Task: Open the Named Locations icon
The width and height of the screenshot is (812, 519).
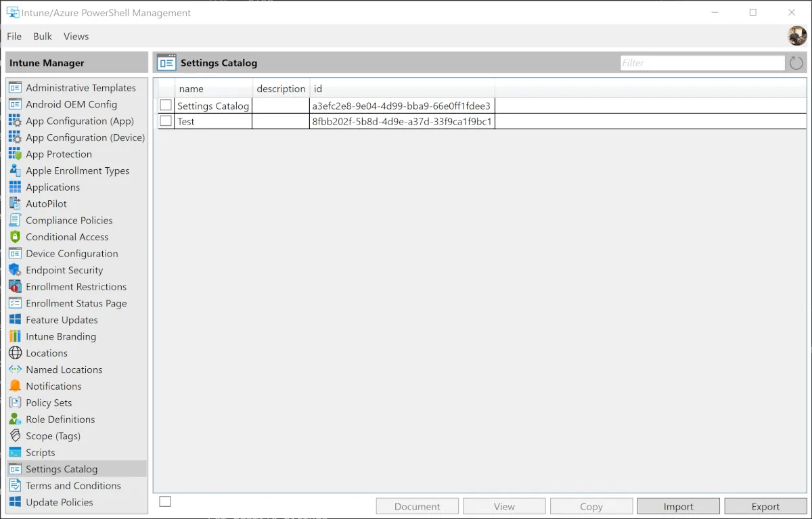Action: pos(15,369)
